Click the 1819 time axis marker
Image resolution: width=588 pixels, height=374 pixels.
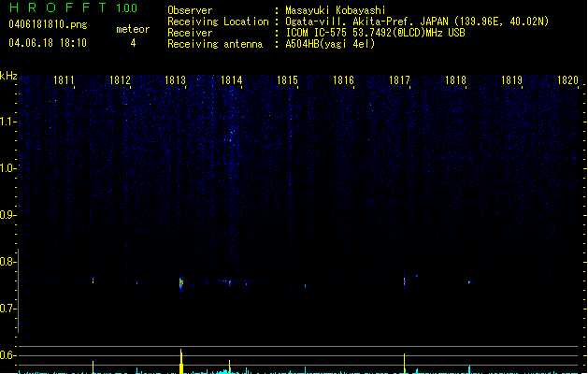click(x=512, y=80)
